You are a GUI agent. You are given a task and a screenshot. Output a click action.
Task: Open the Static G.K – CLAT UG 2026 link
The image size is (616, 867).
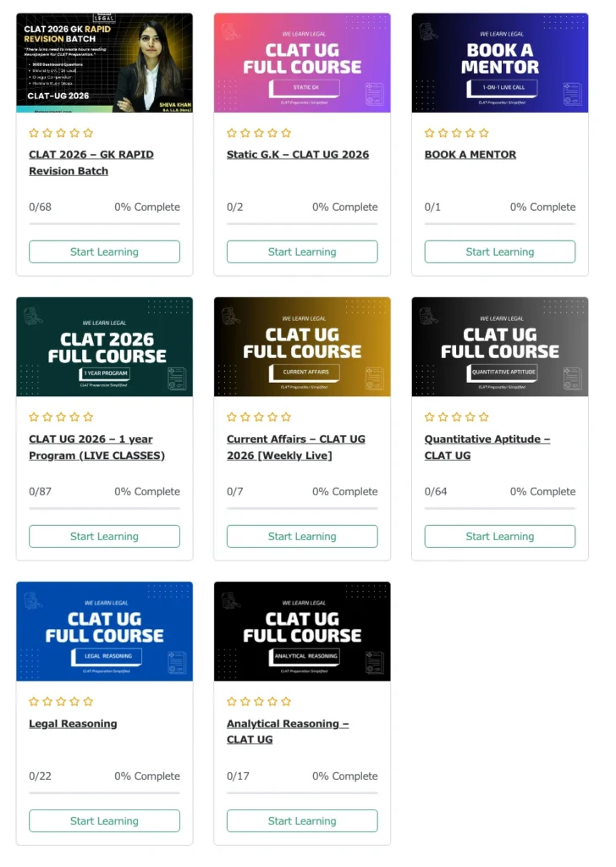tap(298, 155)
